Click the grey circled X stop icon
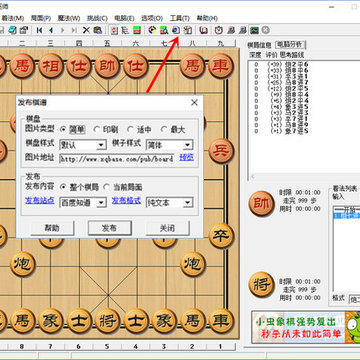The width and height of the screenshot is (360, 360). click(x=265, y=30)
